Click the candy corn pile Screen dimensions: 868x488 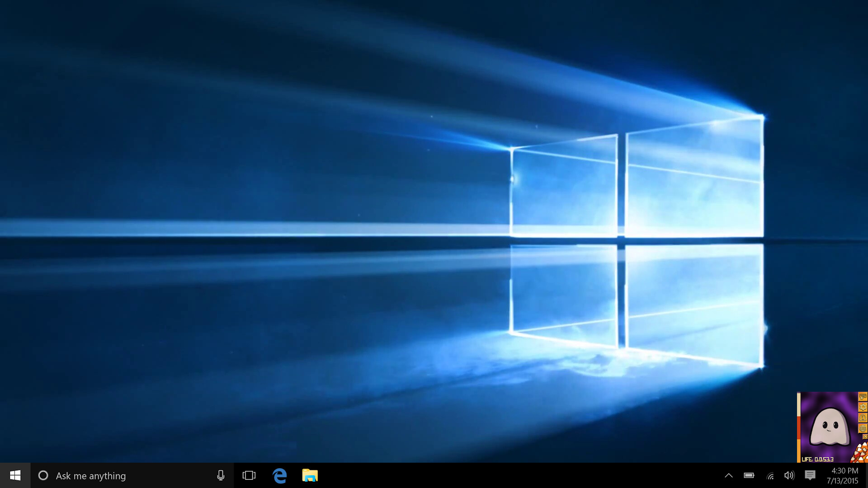pos(860,453)
